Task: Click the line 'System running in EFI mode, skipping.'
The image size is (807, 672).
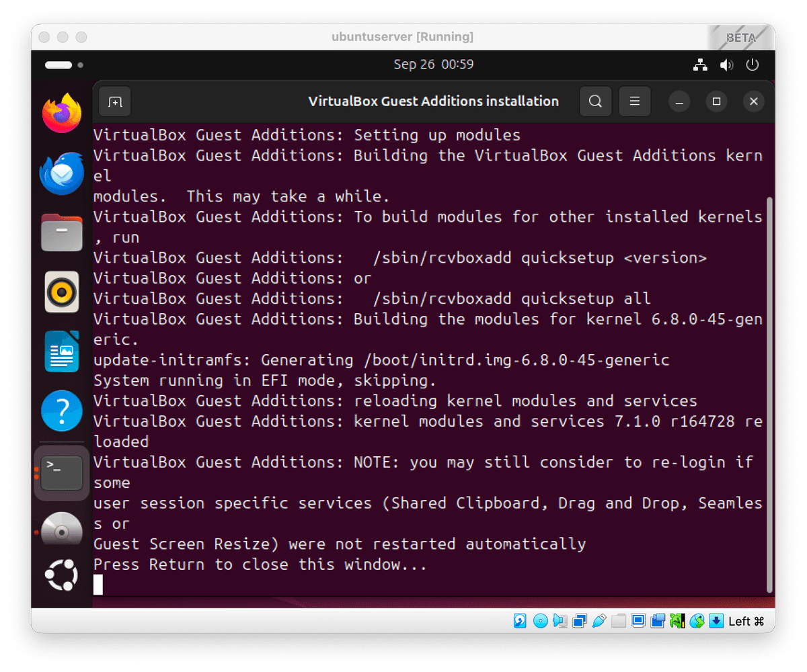Action: pyautogui.click(x=265, y=380)
